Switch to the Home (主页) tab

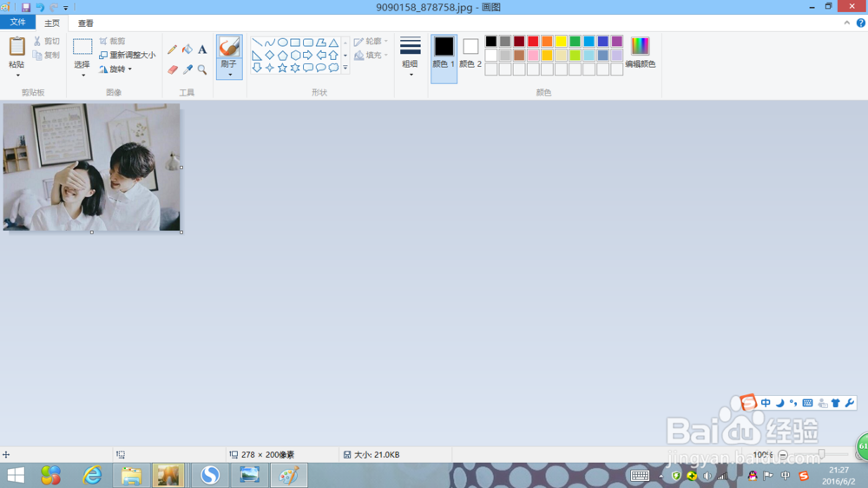(52, 23)
